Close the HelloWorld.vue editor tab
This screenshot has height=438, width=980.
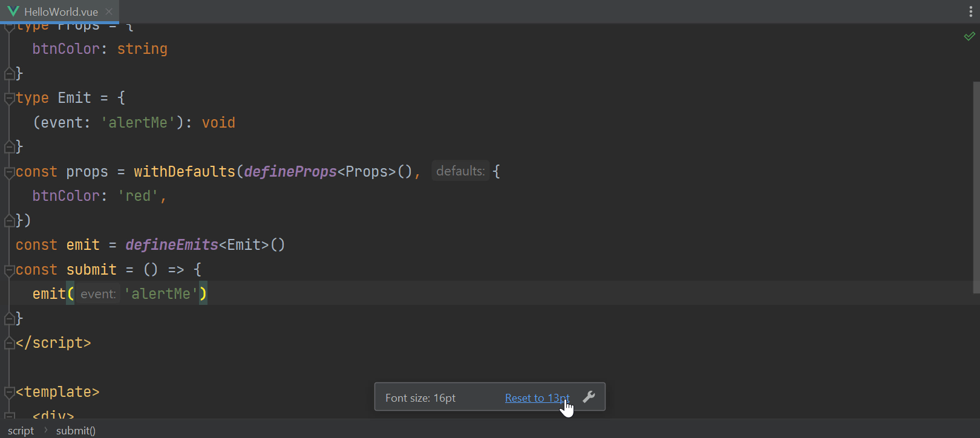(109, 11)
